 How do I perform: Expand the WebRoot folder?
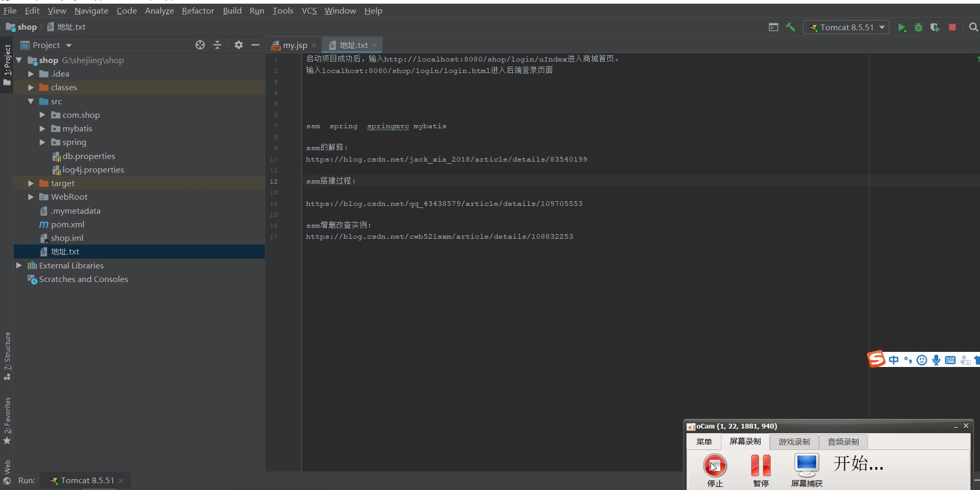click(x=31, y=197)
